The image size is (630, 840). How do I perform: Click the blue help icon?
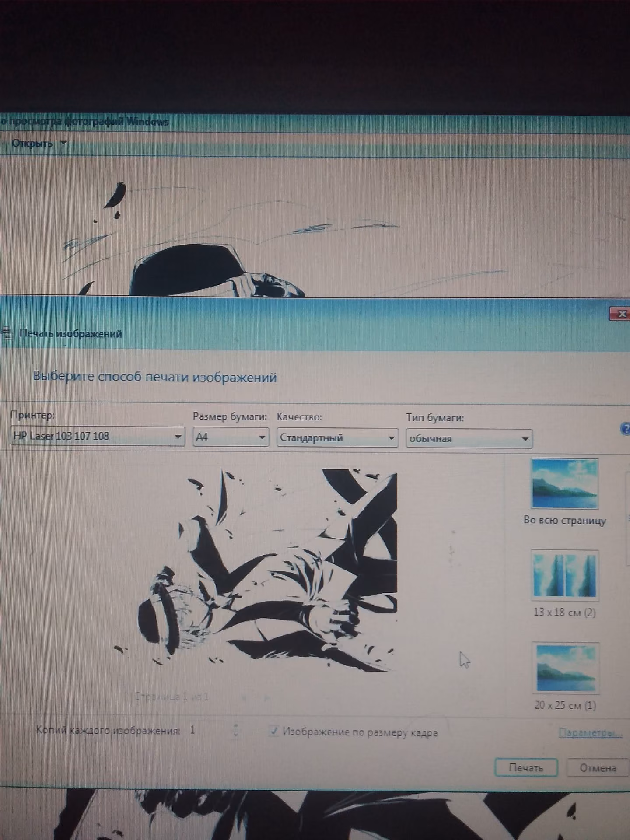point(626,428)
